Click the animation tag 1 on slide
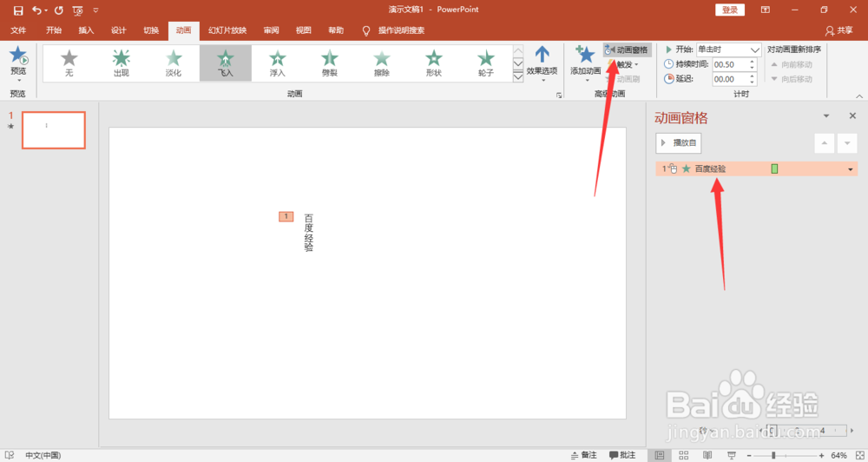 [x=286, y=216]
